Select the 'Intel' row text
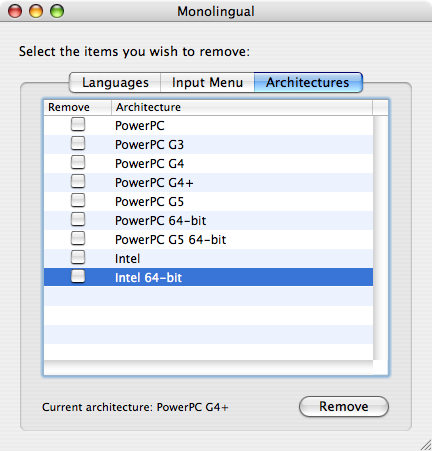The height and width of the screenshot is (451, 432). pyautogui.click(x=127, y=259)
